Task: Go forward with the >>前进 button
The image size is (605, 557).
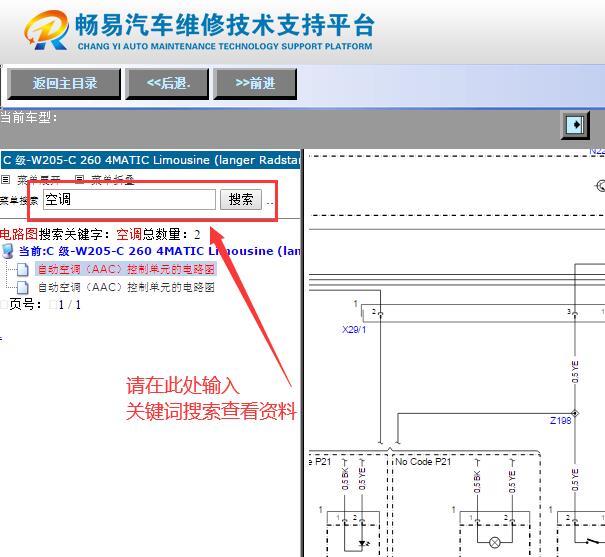Action: (255, 84)
